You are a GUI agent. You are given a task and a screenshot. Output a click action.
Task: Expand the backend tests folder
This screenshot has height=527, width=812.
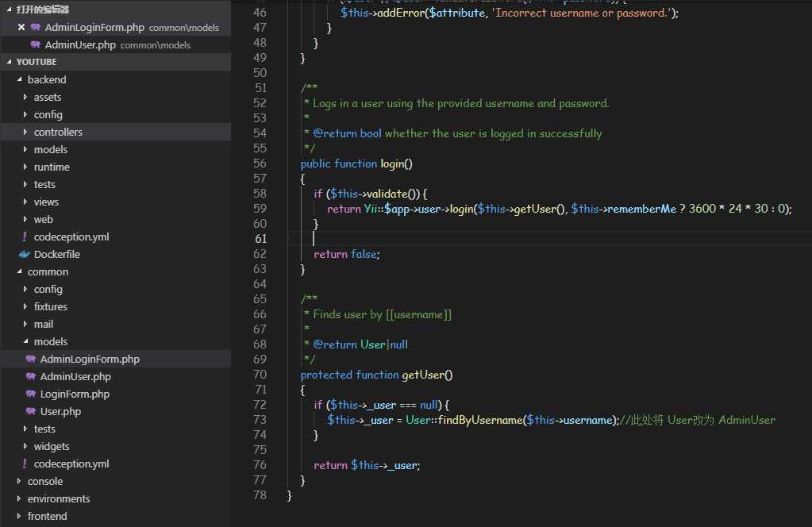tap(25, 184)
